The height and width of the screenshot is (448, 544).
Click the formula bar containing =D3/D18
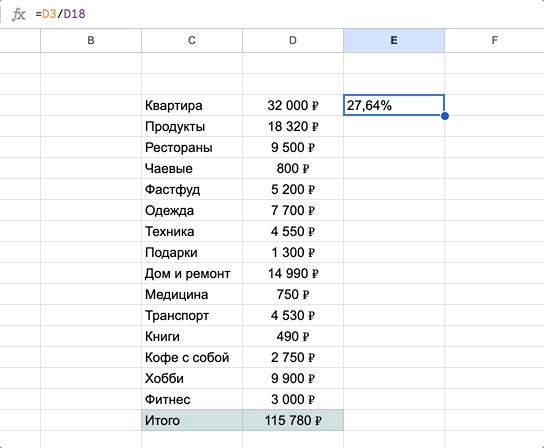288,14
